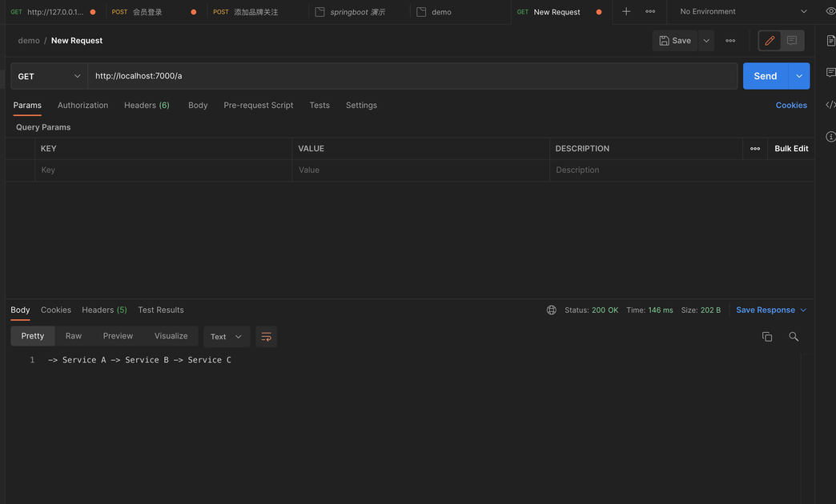Open the Test Results tab
Viewport: 836px width, 504px height.
click(161, 310)
